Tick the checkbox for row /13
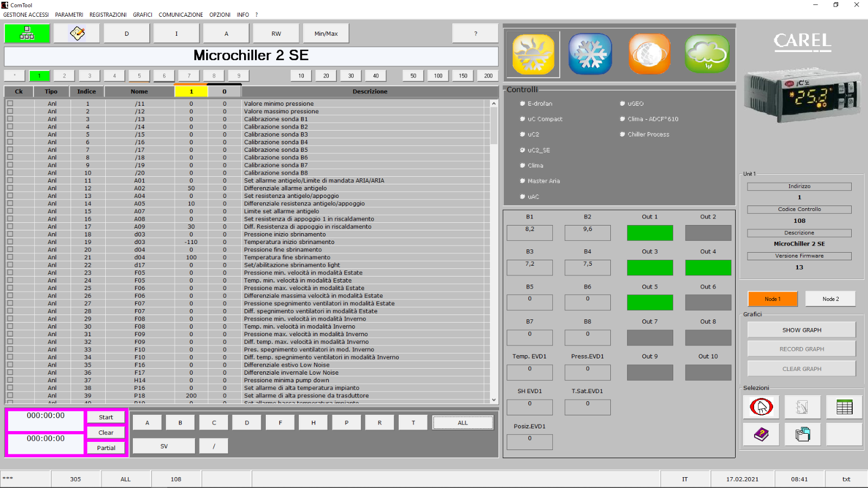 [x=10, y=119]
